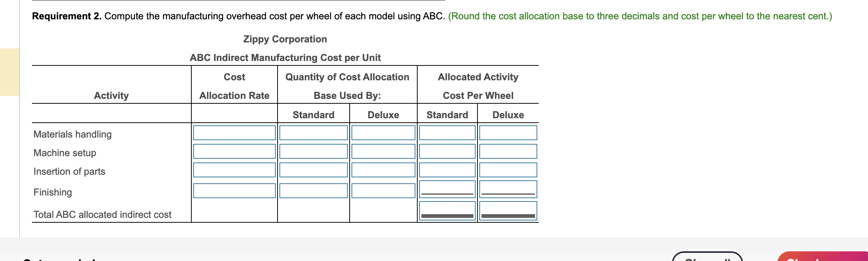
Task: Click the Cost Allocation Rate field for Materials handling
Action: point(234,133)
